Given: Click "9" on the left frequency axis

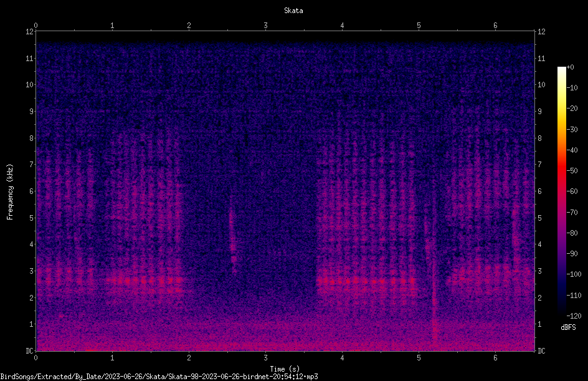Looking at the screenshot, I should pos(31,112).
